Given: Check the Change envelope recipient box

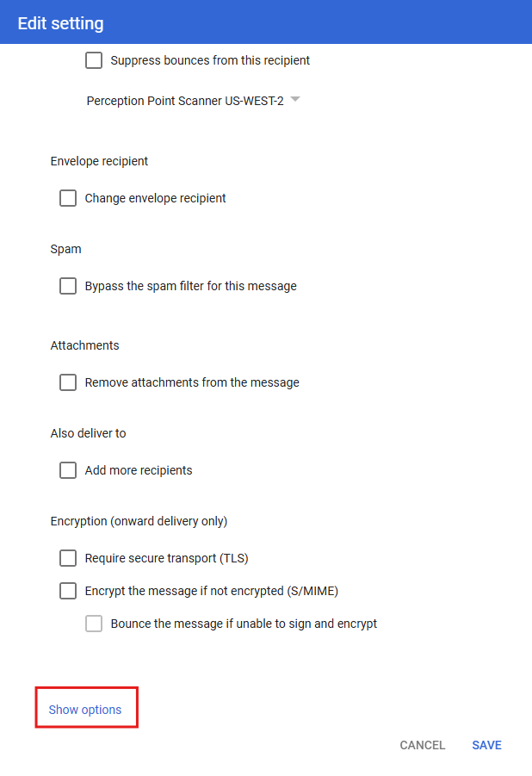Looking at the screenshot, I should [68, 198].
